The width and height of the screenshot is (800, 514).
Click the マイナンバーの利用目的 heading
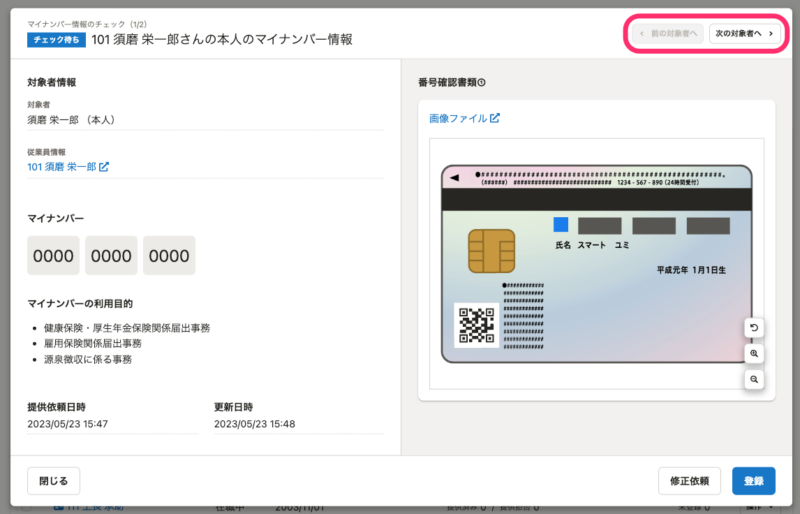80,304
